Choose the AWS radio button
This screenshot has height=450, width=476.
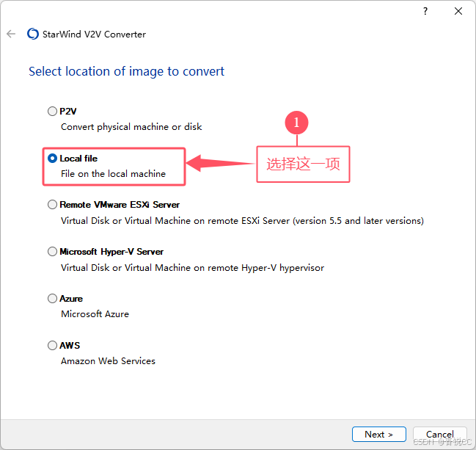[52, 346]
